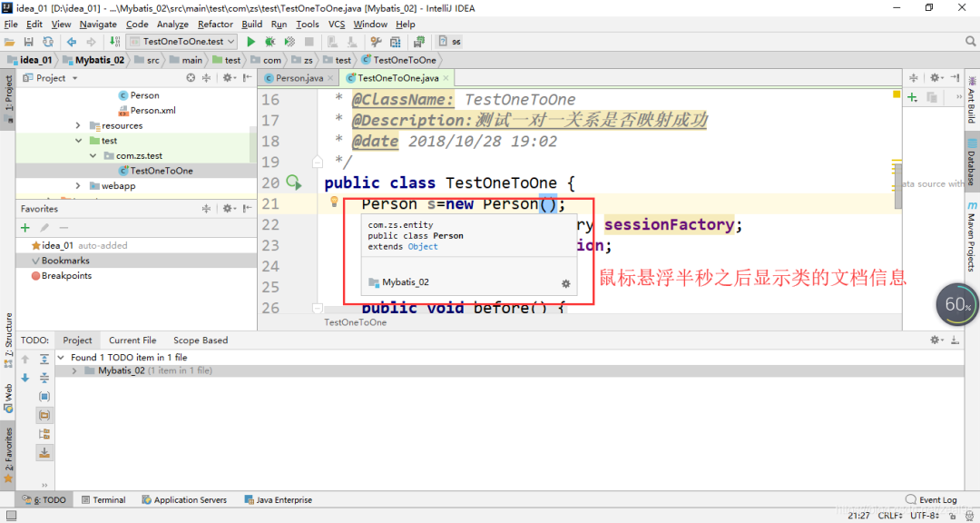The width and height of the screenshot is (980, 523).
Task: Select the Save All icon
Action: coord(29,41)
